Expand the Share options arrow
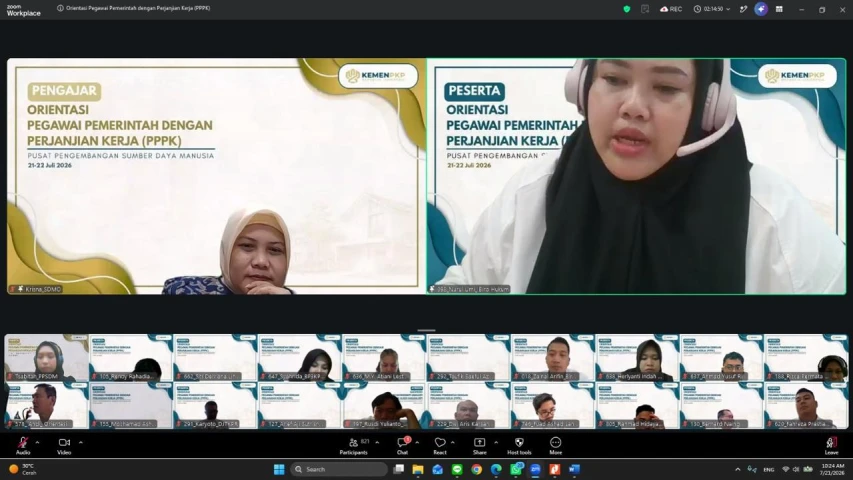The width and height of the screenshot is (853, 480). tap(496, 442)
